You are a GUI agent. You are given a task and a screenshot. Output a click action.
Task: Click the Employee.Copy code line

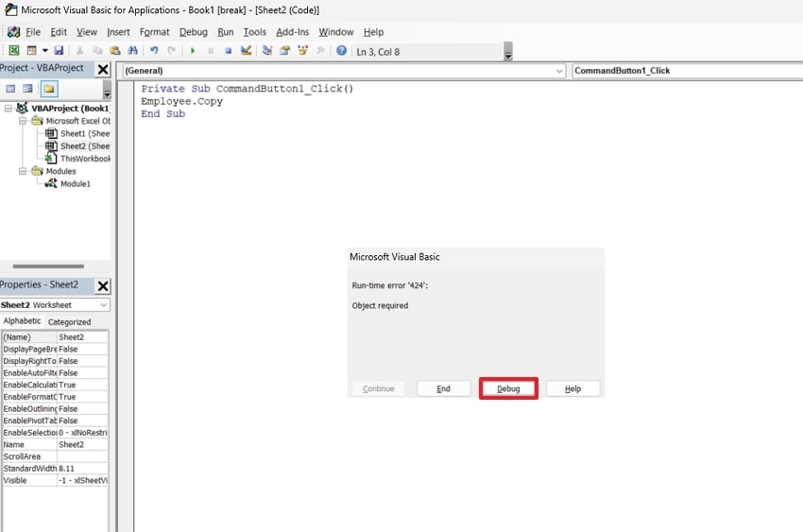tap(181, 101)
